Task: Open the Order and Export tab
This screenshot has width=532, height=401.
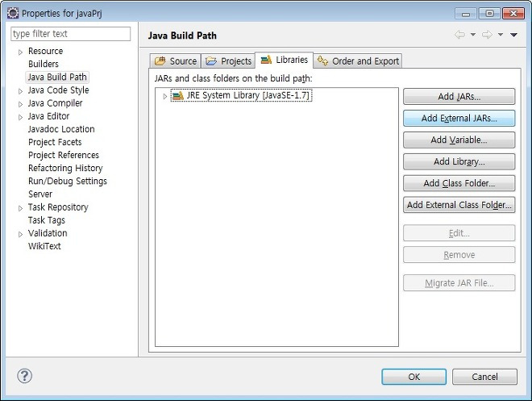Action: tap(358, 61)
